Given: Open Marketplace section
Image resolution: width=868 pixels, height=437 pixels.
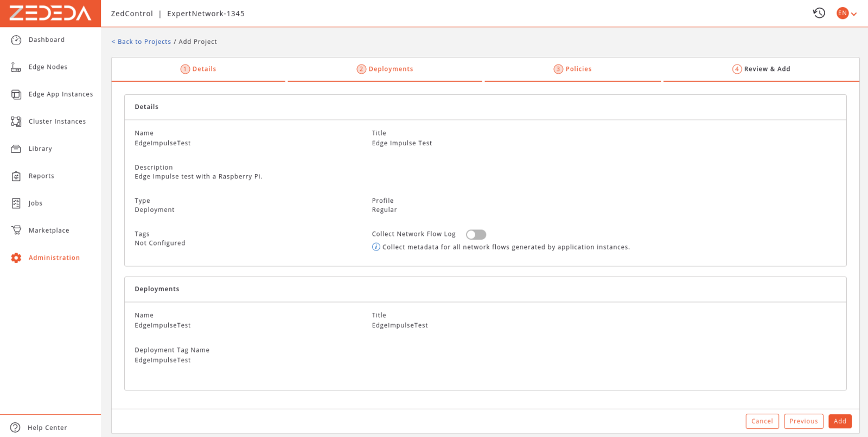Looking at the screenshot, I should point(49,230).
